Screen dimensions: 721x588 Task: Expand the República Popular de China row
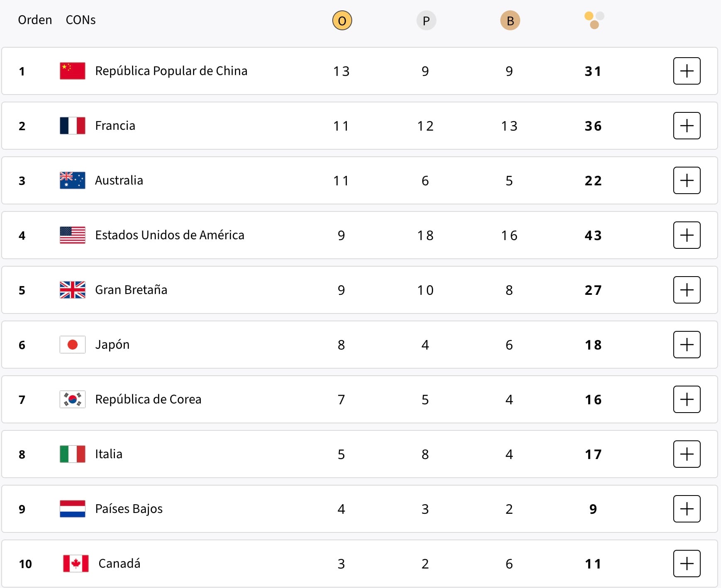tap(687, 71)
